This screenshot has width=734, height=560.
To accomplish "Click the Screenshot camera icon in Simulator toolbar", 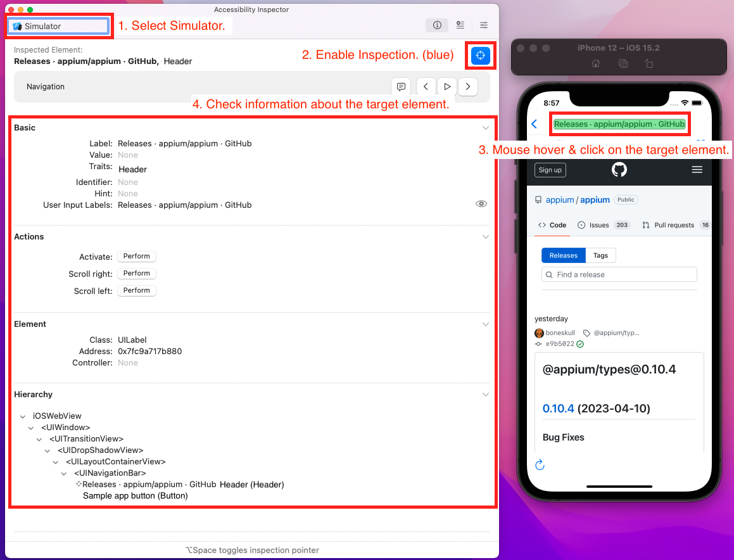I will pos(623,63).
